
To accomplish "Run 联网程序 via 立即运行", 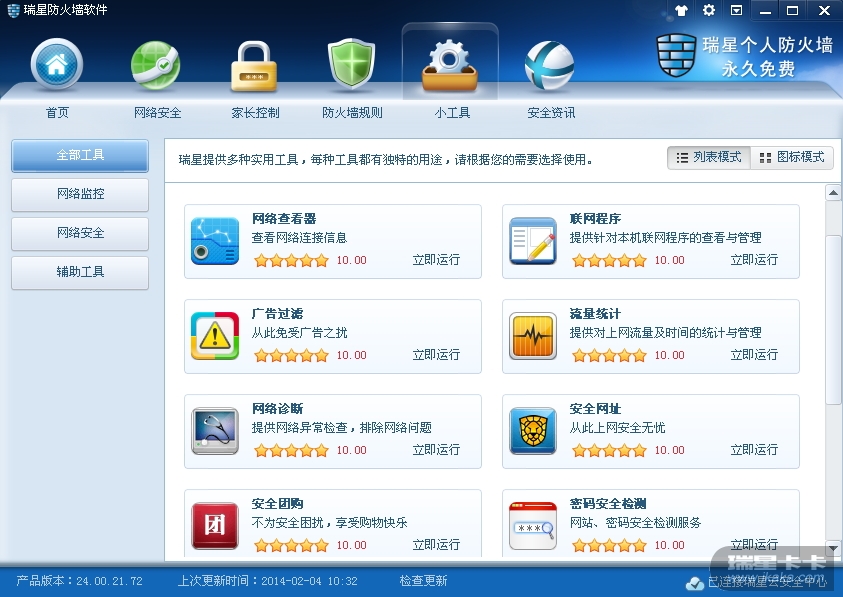I will pyautogui.click(x=754, y=260).
